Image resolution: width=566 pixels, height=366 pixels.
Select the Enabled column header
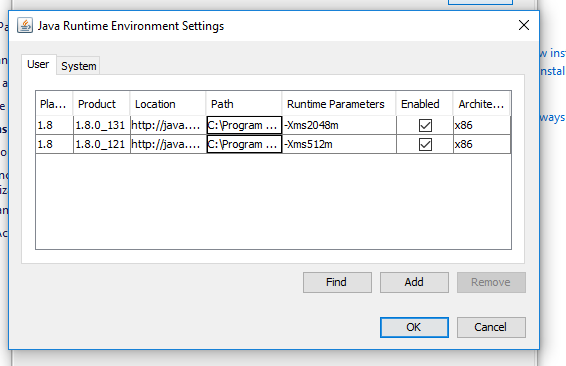pyautogui.click(x=424, y=104)
